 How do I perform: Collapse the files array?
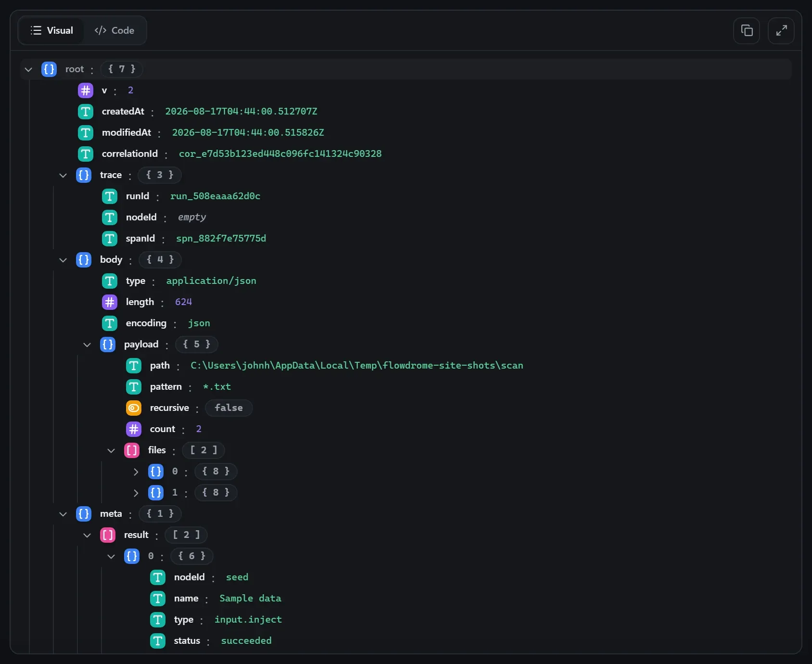[x=111, y=450]
